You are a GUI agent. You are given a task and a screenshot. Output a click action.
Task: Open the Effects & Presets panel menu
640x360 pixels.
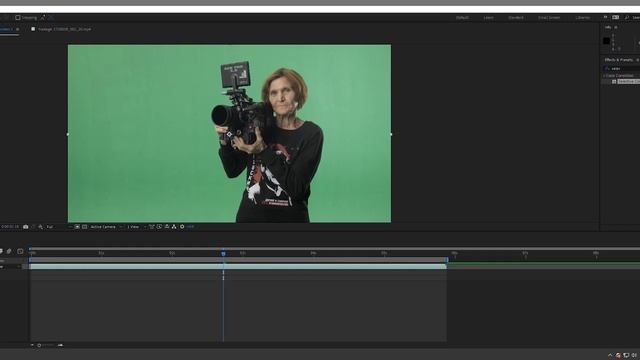click(x=638, y=60)
